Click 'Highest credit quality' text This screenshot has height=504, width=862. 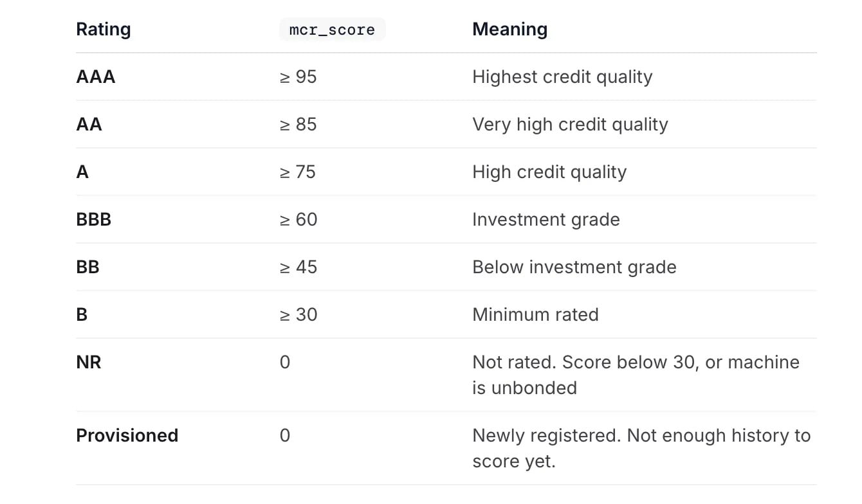[562, 77]
